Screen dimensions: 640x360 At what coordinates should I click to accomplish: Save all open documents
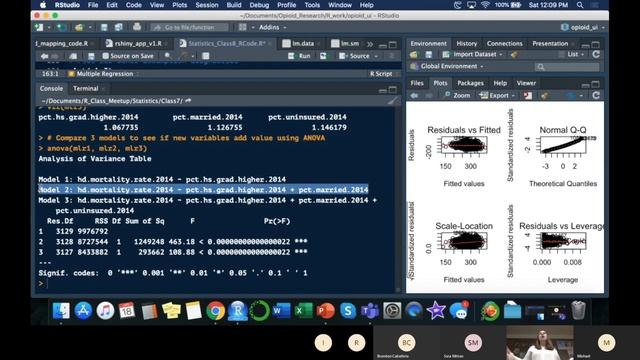[x=118, y=27]
